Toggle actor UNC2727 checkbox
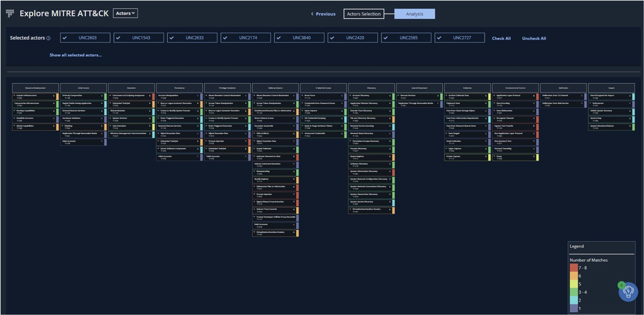Screen dimensions: 644x315 click(460, 38)
